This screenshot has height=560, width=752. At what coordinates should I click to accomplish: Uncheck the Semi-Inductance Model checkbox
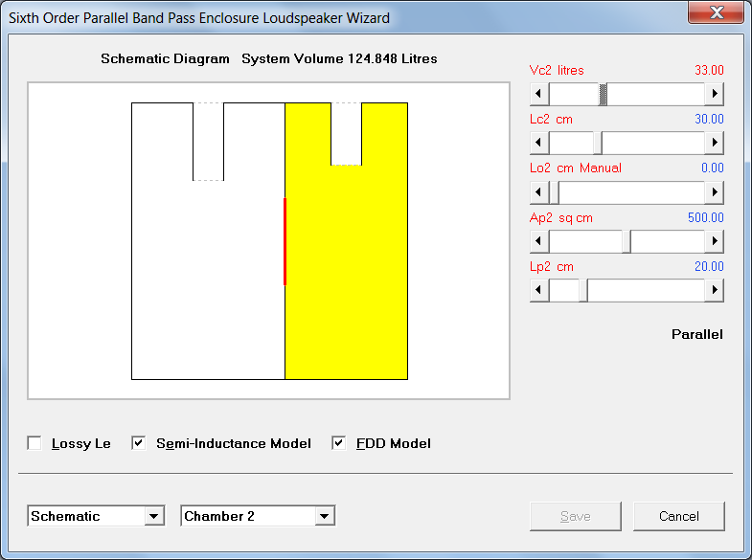tap(139, 443)
